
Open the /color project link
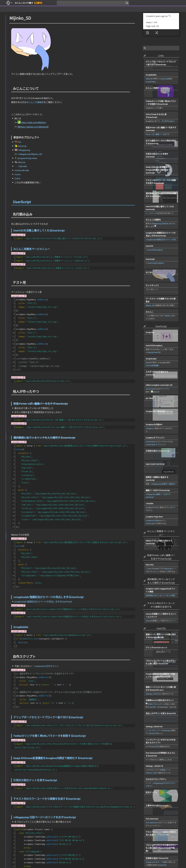[17, 179]
